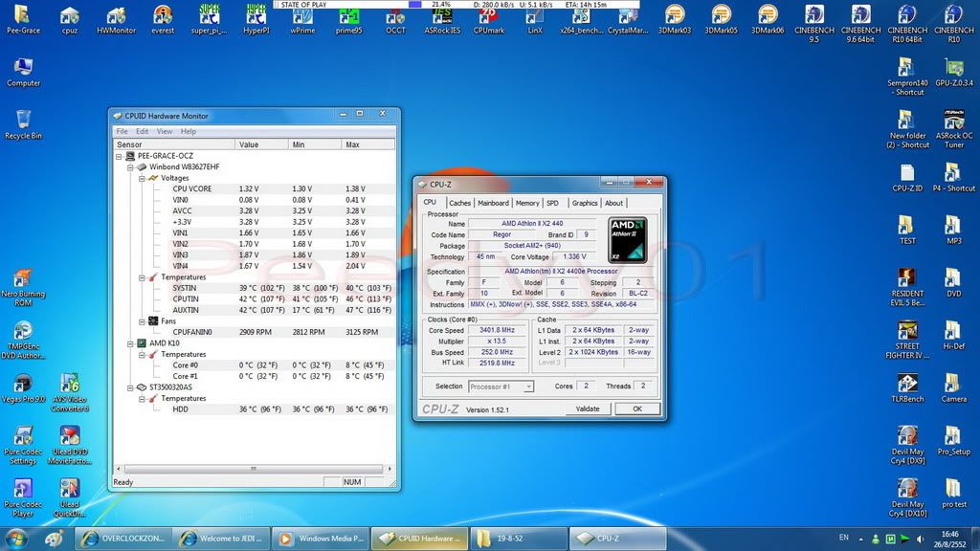Click the Hardware Monitor horizontal scrollbar

253,469
